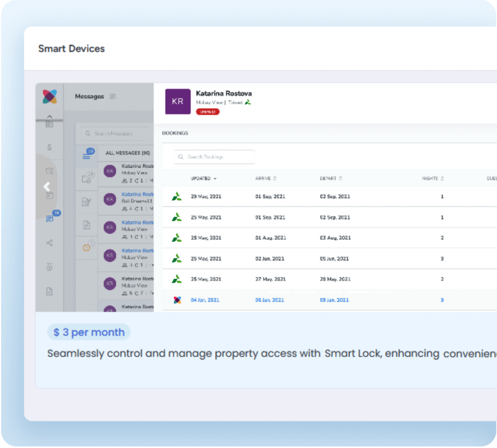Image resolution: width=497 pixels, height=448 pixels.
Task: Click the KR avatar of Katarina Rostova
Action: pos(177,101)
